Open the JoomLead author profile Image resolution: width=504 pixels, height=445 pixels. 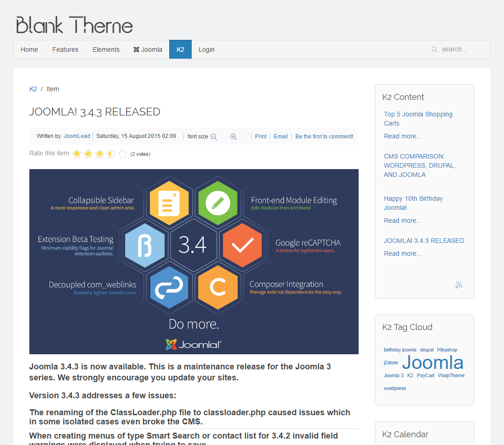point(77,136)
